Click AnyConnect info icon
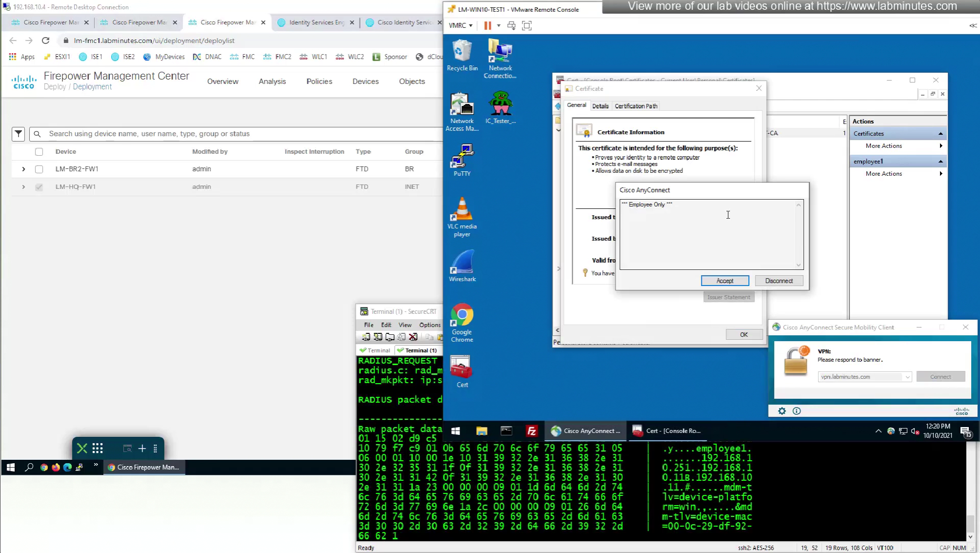 (x=797, y=411)
